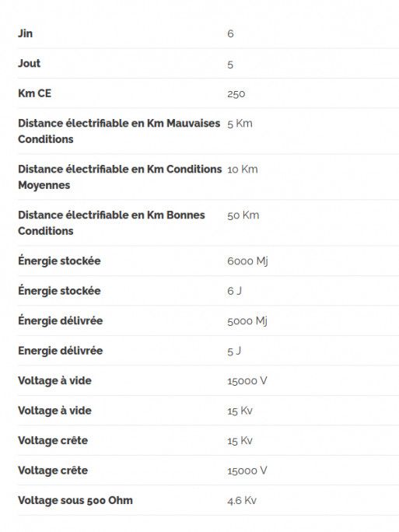Click the 5 J delivered energy value
The image size is (399, 532).
234,351
